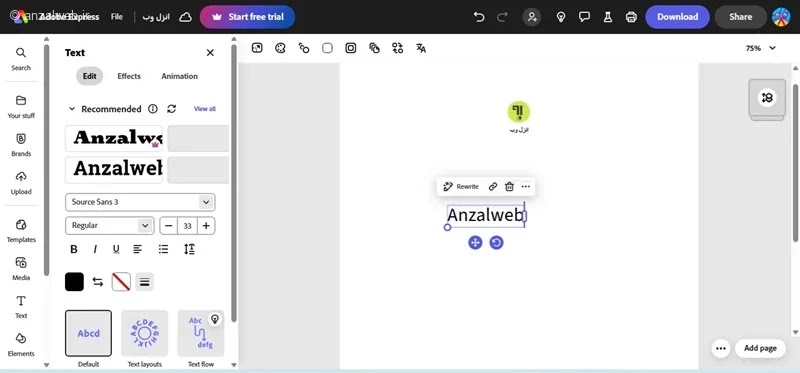
Task: Click the resize icon in canvas toolbar
Action: click(257, 48)
